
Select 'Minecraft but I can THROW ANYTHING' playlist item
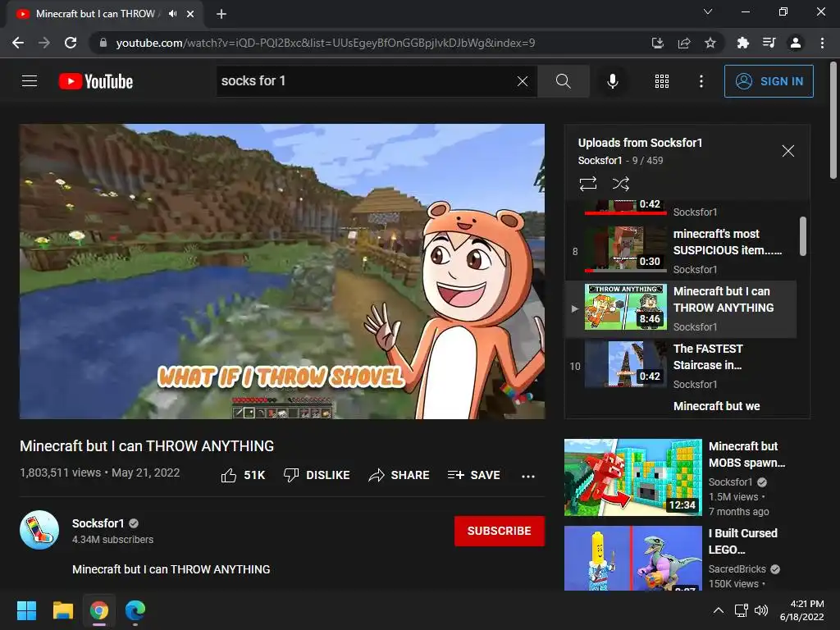click(680, 309)
